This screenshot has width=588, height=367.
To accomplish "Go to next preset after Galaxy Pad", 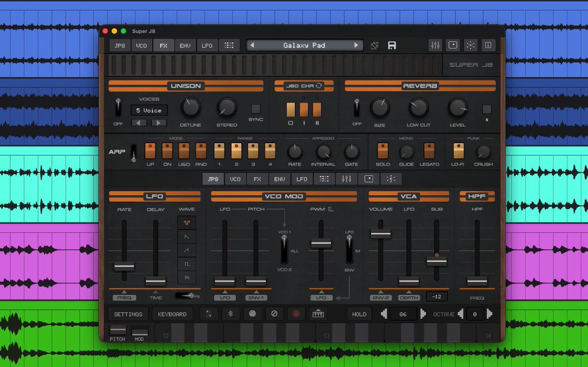I will 356,46.
